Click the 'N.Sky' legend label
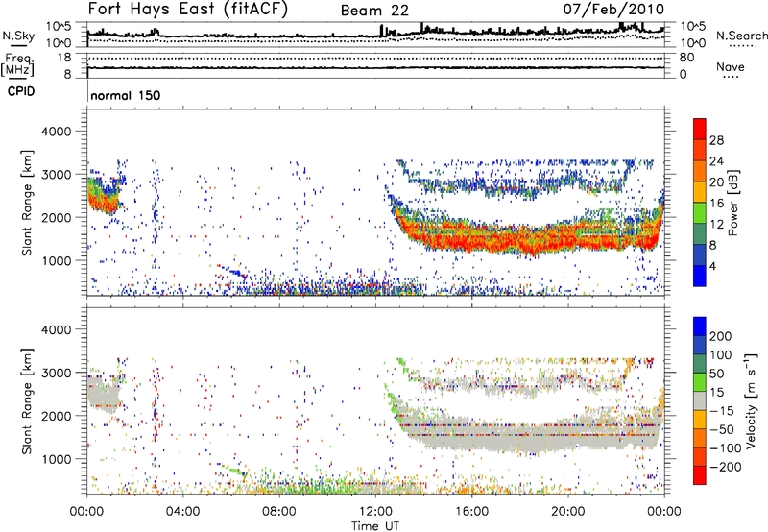Screen dimensions: 768x532 click(x=18, y=36)
